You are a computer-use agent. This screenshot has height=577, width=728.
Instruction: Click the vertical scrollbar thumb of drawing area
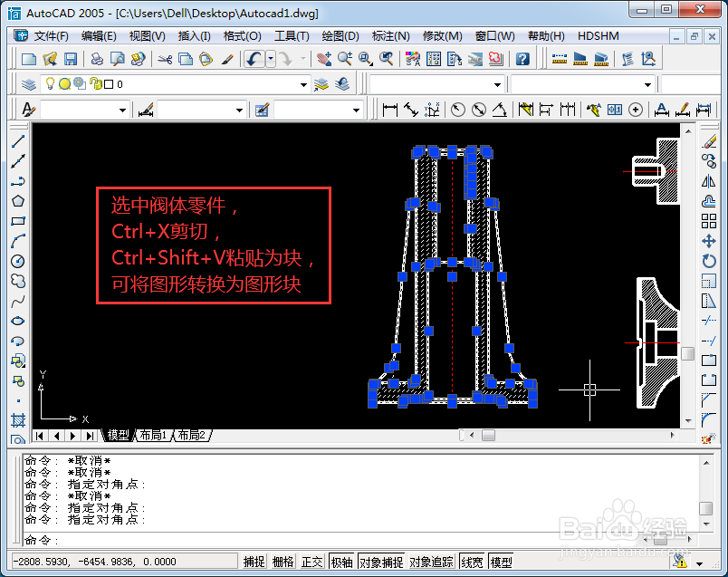(x=687, y=353)
